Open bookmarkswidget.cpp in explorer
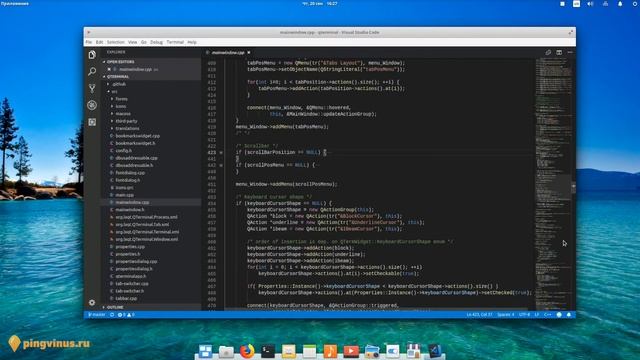Viewport: 640px width, 360px height. point(137,136)
